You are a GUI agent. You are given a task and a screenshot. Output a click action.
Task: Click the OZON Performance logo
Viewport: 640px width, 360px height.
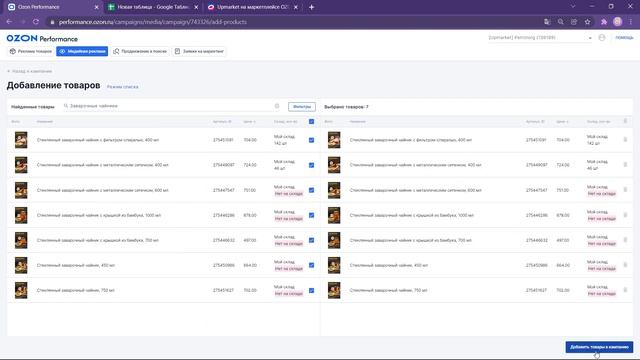click(x=42, y=38)
